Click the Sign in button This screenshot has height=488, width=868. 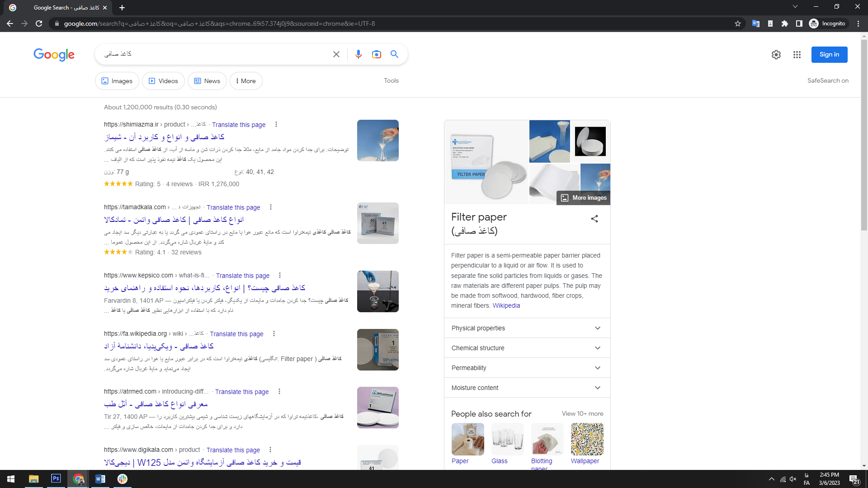tap(829, 54)
